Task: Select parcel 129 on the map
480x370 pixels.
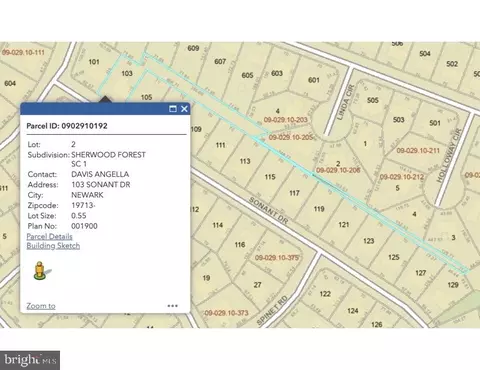Action: tap(453, 285)
